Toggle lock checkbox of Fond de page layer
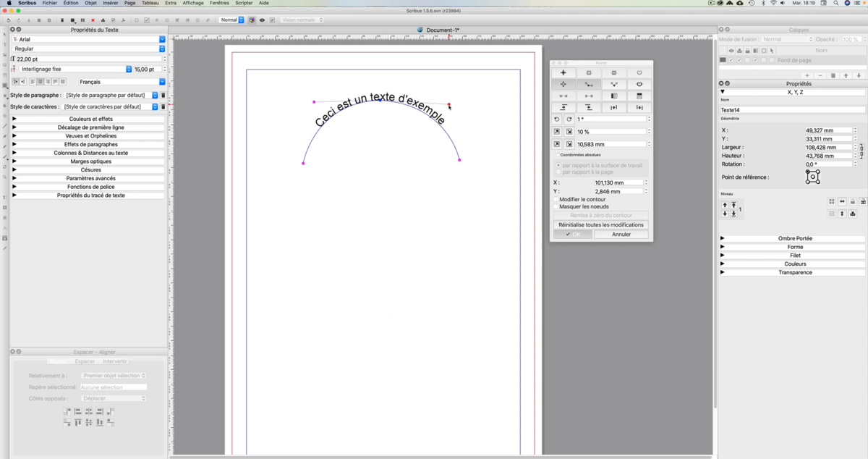 747,60
